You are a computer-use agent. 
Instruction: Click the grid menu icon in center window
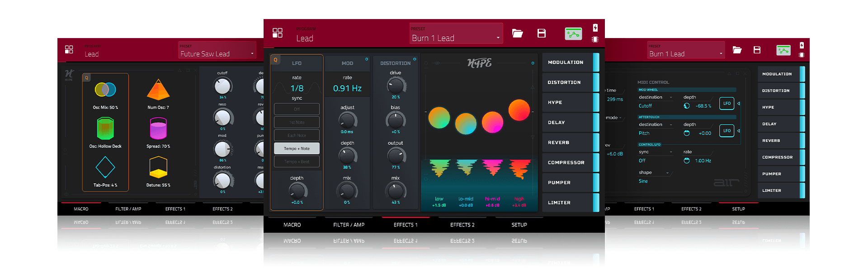click(278, 33)
